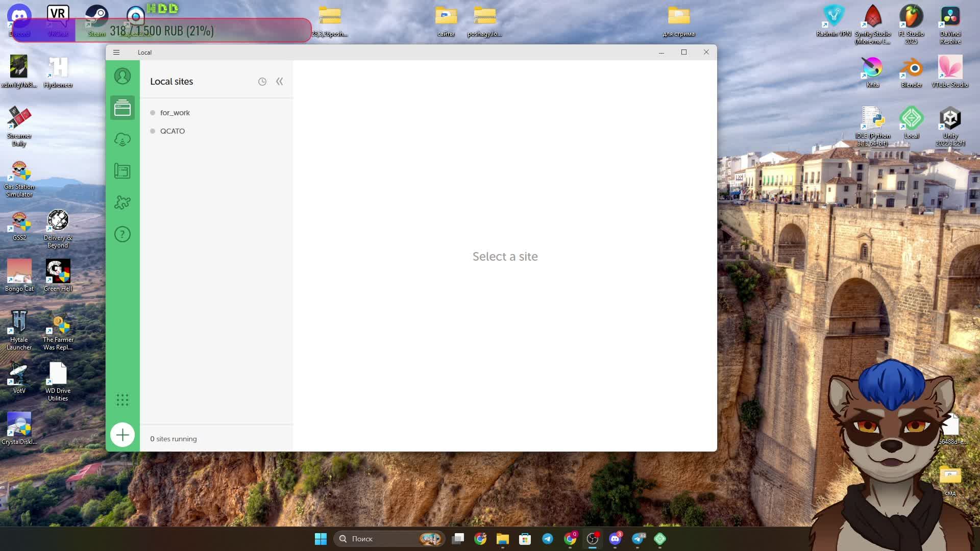Image resolution: width=980 pixels, height=551 pixels.
Task: Open the account avatar icon in Local
Action: 122,77
